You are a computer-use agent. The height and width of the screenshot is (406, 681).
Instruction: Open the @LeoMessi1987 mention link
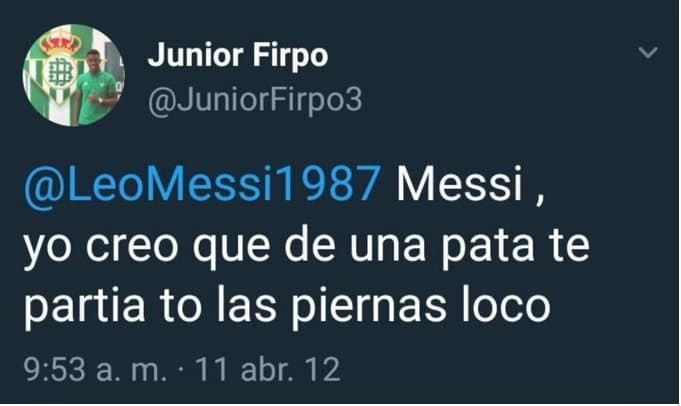[202, 184]
